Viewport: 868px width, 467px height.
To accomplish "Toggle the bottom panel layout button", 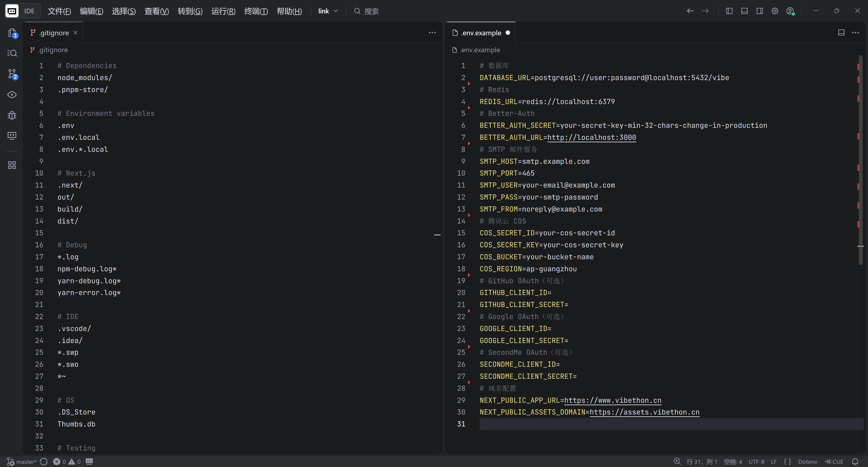I will pyautogui.click(x=744, y=11).
